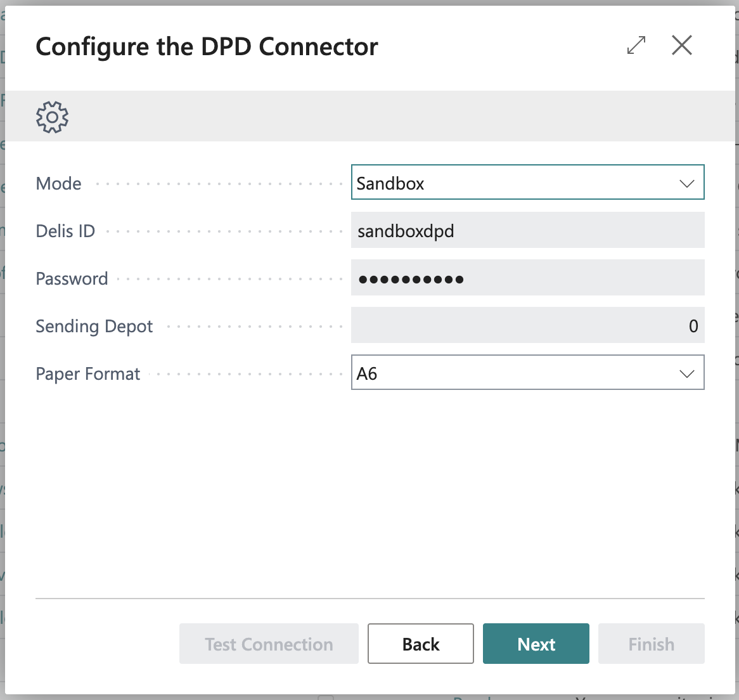Click the Password label text
Screen dimensions: 739x700
pyautogui.click(x=72, y=278)
